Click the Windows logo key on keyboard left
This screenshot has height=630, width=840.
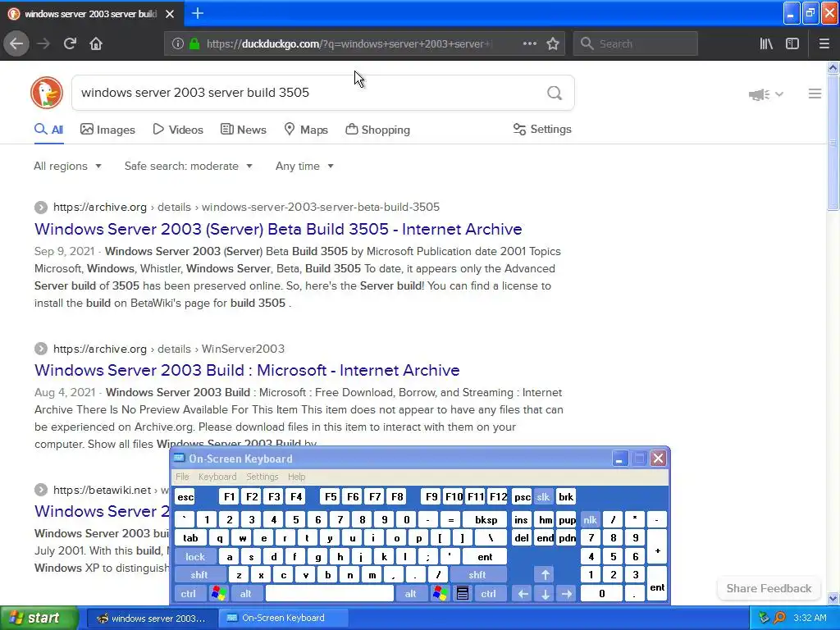tap(218, 594)
